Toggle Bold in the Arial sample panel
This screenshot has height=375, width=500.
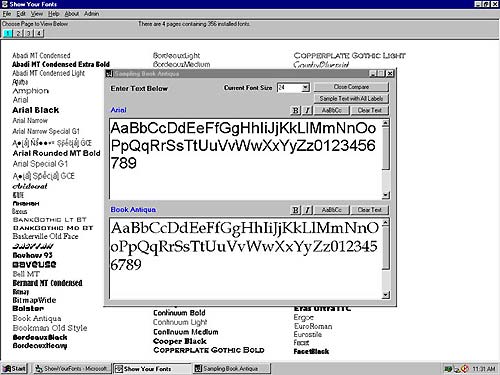(295, 110)
